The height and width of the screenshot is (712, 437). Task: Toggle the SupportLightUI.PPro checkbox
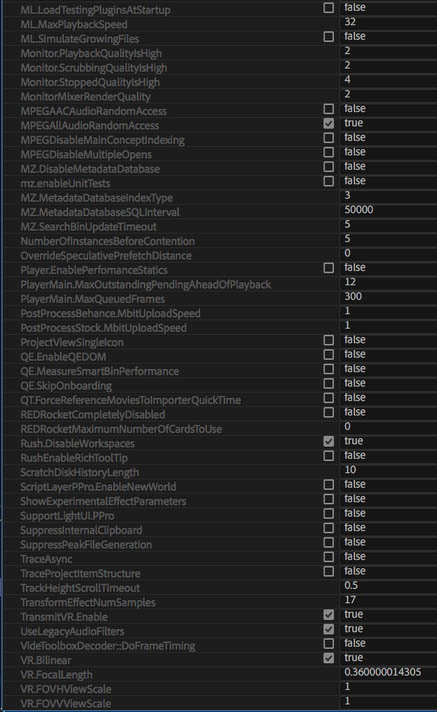point(328,514)
